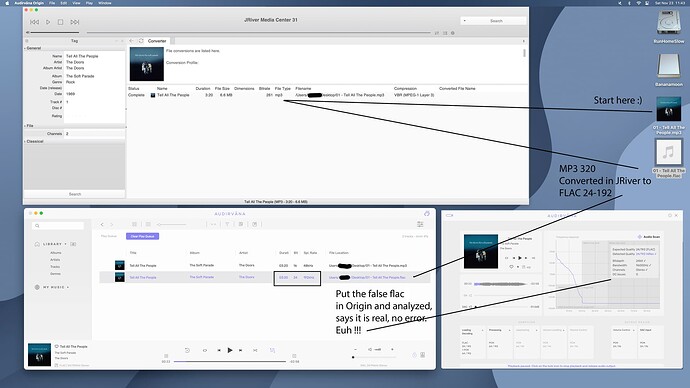Image resolution: width=690 pixels, height=388 pixels.
Task: Click grid view icon in Audirvana toolbar
Action: pos(135,224)
